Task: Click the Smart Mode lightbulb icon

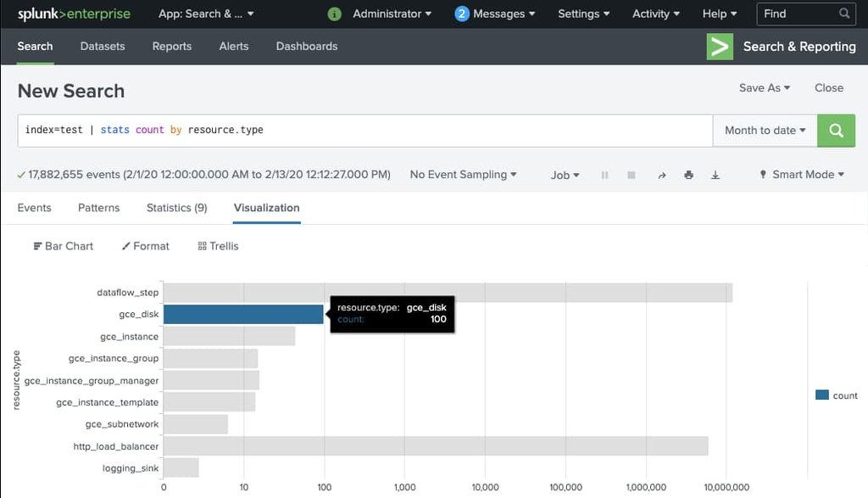Action: (763, 175)
